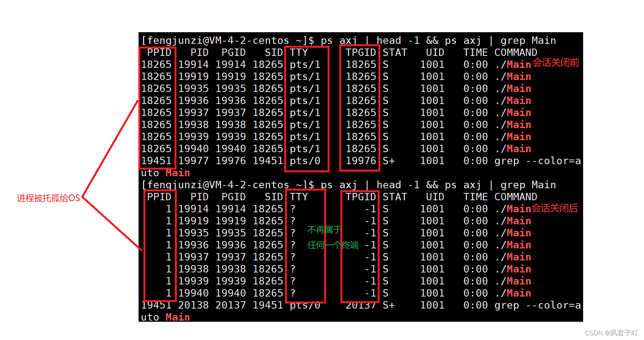Click 'grep --color=a' command in first output

point(538,161)
